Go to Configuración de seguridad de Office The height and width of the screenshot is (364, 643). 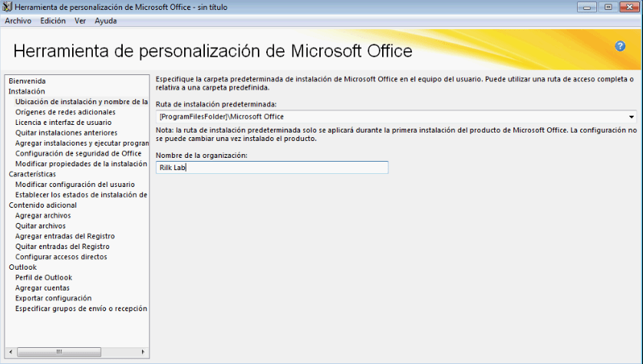point(78,153)
